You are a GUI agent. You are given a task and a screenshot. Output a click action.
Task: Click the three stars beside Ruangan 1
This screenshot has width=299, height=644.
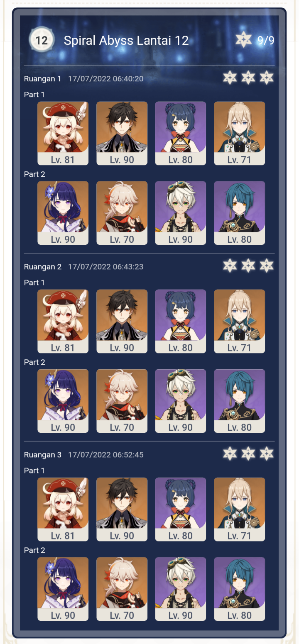coord(248,78)
